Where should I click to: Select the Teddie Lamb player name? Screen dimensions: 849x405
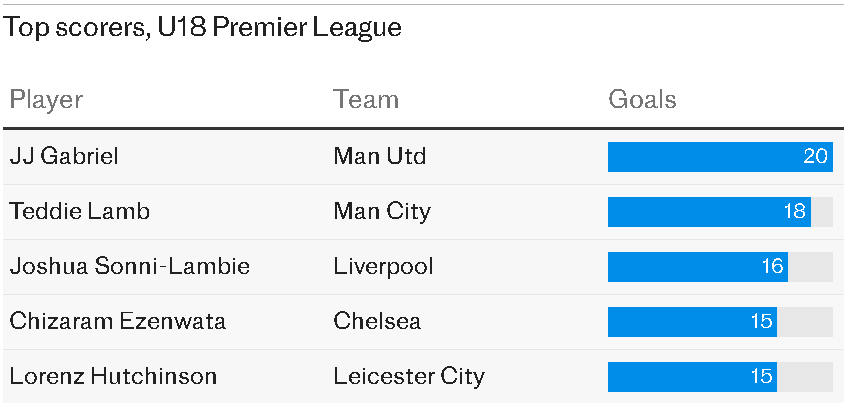click(79, 211)
